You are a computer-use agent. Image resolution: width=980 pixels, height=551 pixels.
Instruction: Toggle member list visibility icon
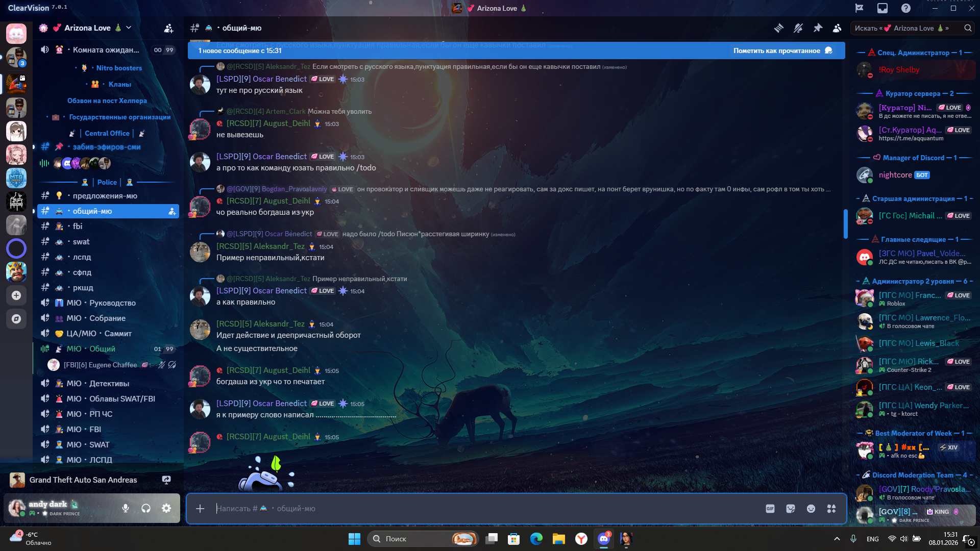tap(837, 28)
